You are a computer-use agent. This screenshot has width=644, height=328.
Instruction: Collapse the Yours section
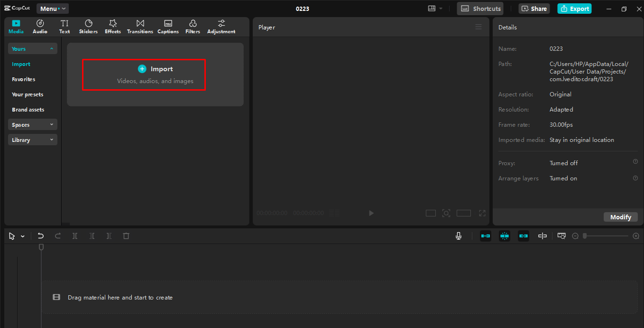click(x=32, y=49)
